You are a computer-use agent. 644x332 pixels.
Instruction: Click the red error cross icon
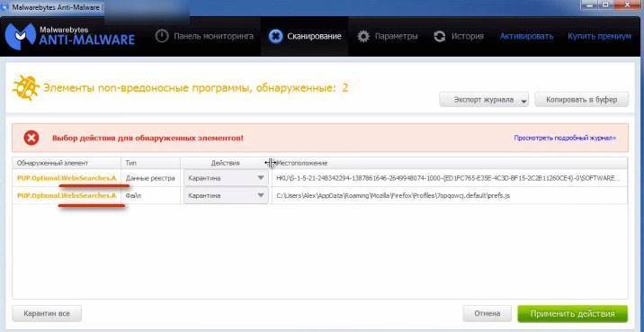click(x=31, y=138)
